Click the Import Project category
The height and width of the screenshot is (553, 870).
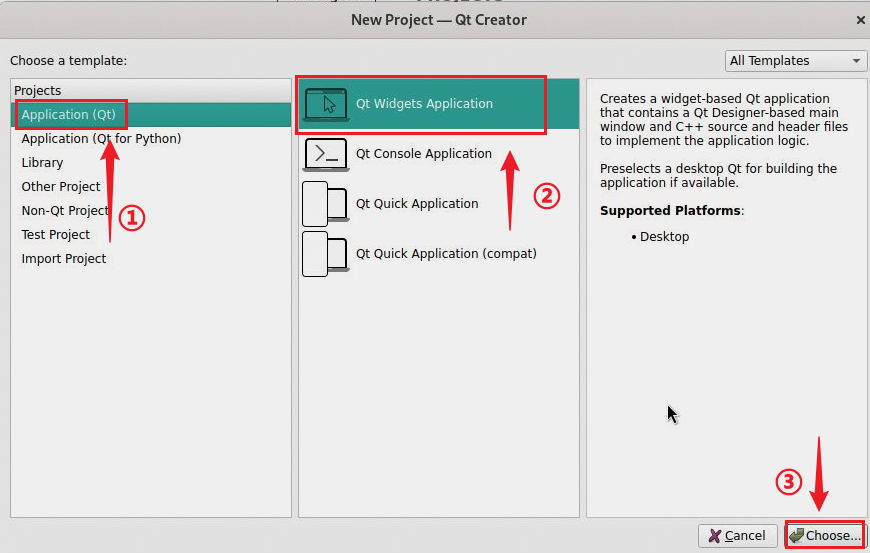pos(64,259)
